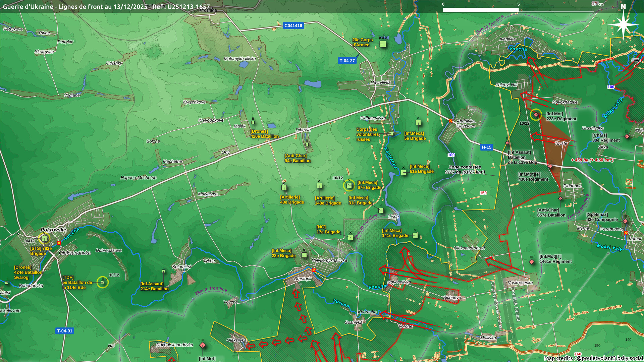
Task: Select the 23e Brigade Inf.Meca icon
Action: [304, 255]
